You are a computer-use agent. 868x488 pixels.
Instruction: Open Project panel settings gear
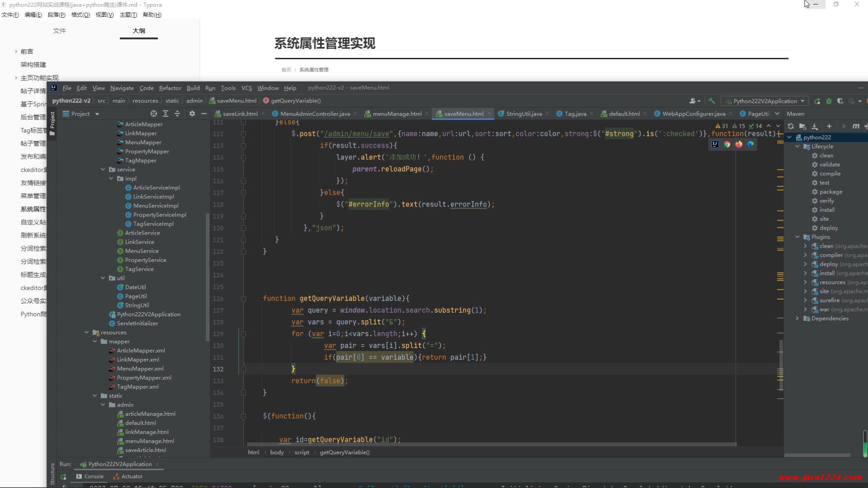click(x=192, y=114)
